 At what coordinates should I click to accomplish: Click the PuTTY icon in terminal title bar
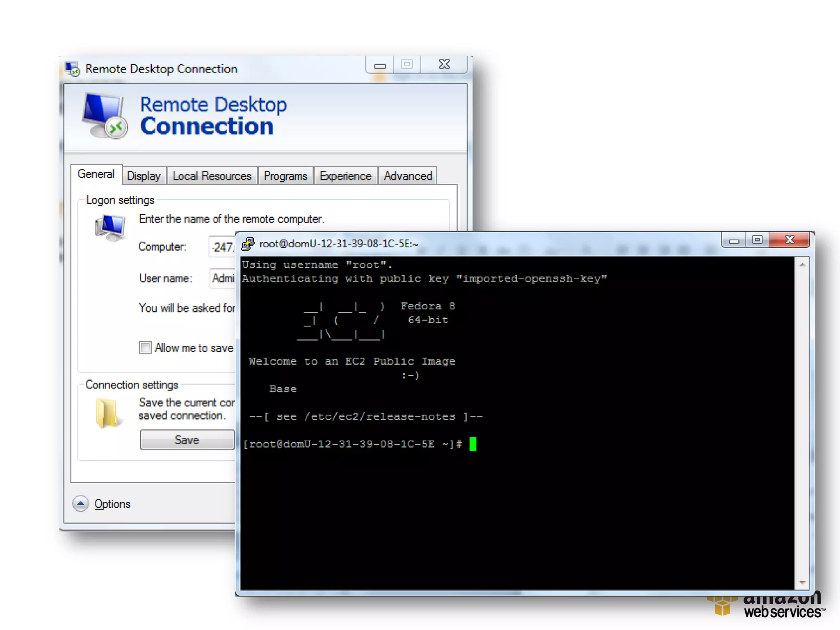[248, 244]
